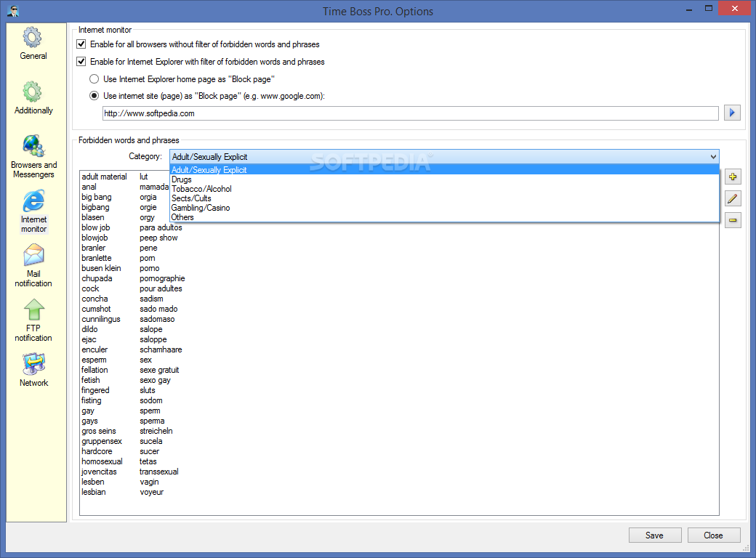Image resolution: width=756 pixels, height=558 pixels.
Task: Choose Gambling/Casino category in dropdown list
Action: pyautogui.click(x=444, y=208)
